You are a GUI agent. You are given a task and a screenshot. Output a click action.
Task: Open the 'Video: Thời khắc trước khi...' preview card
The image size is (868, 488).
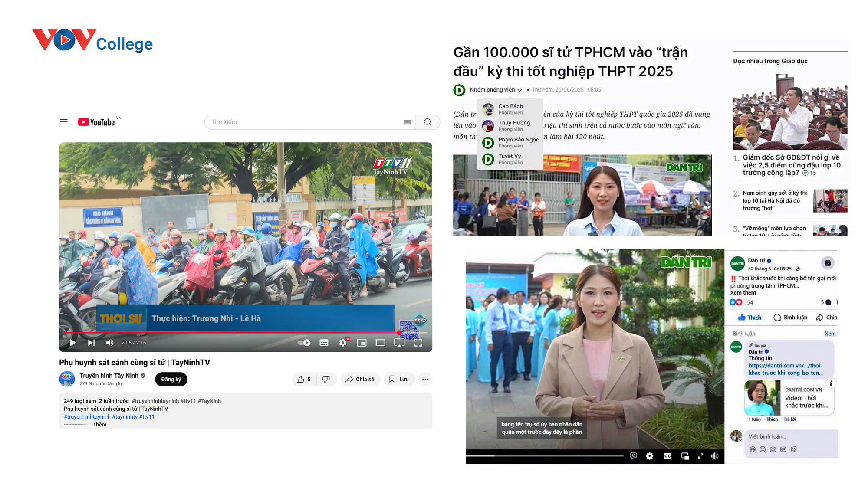coord(789,398)
